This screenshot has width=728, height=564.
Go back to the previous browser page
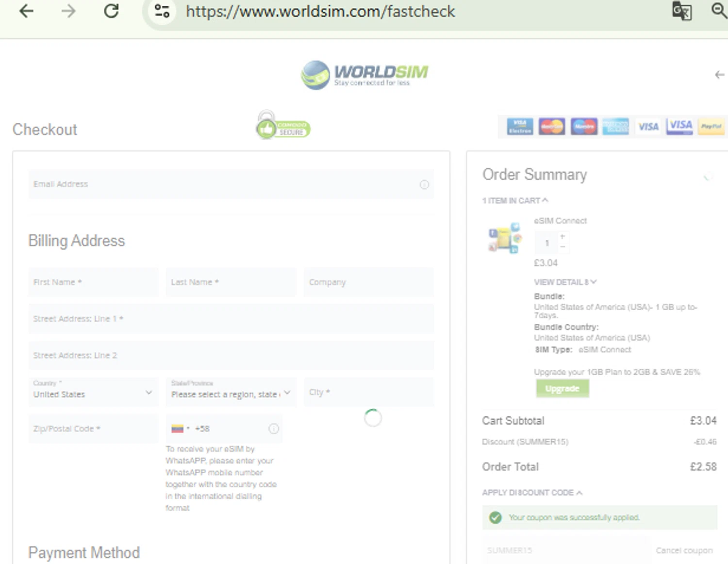(26, 11)
